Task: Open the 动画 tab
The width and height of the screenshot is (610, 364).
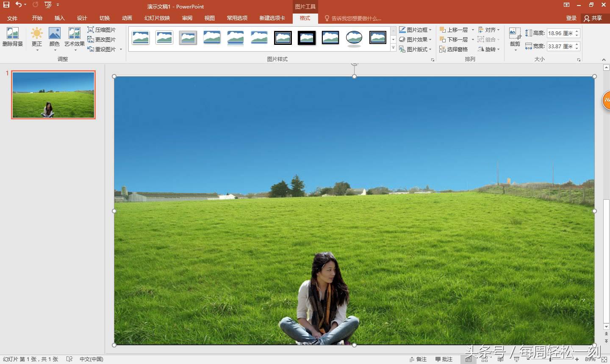Action: point(127,18)
